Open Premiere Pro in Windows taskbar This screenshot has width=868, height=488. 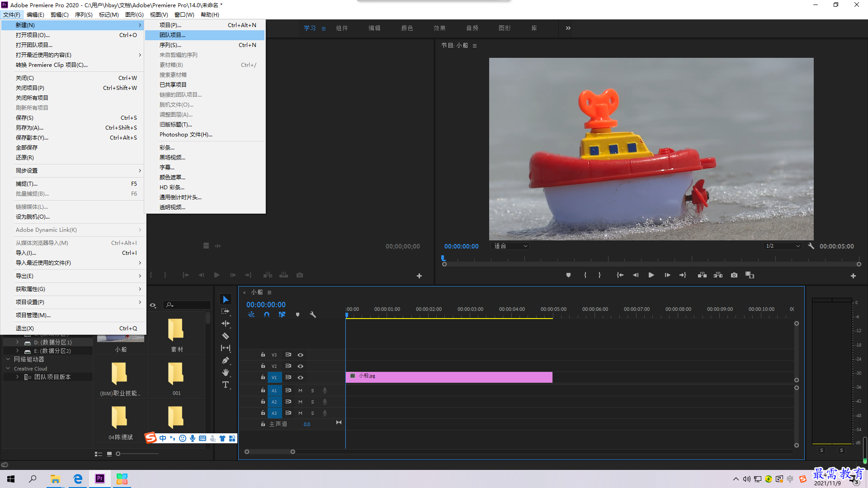[100, 479]
